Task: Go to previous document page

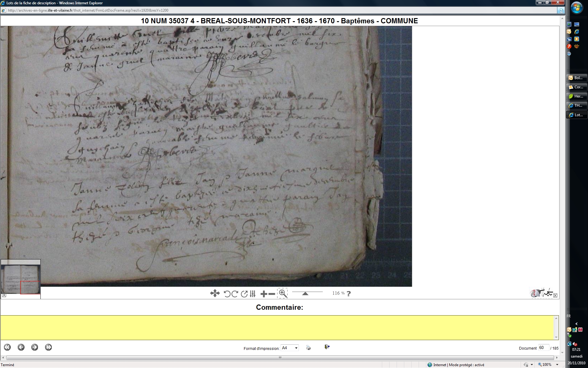Action: tap(21, 347)
